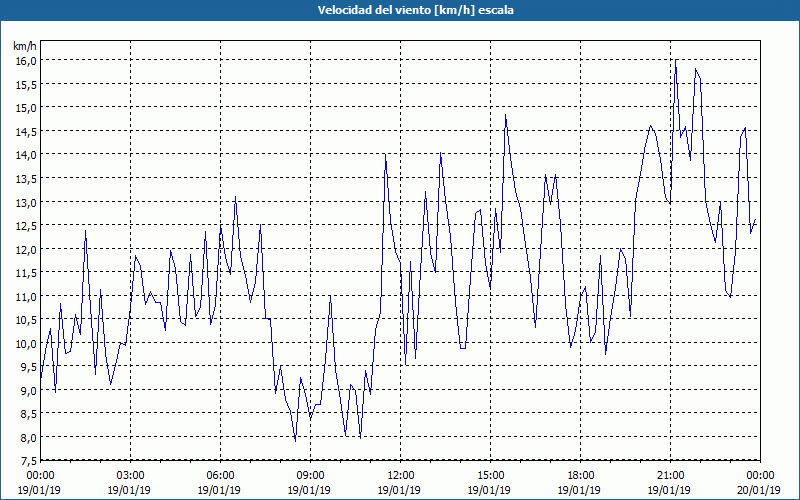Click the 9,5 y-axis value
The image size is (800, 500).
point(29,367)
